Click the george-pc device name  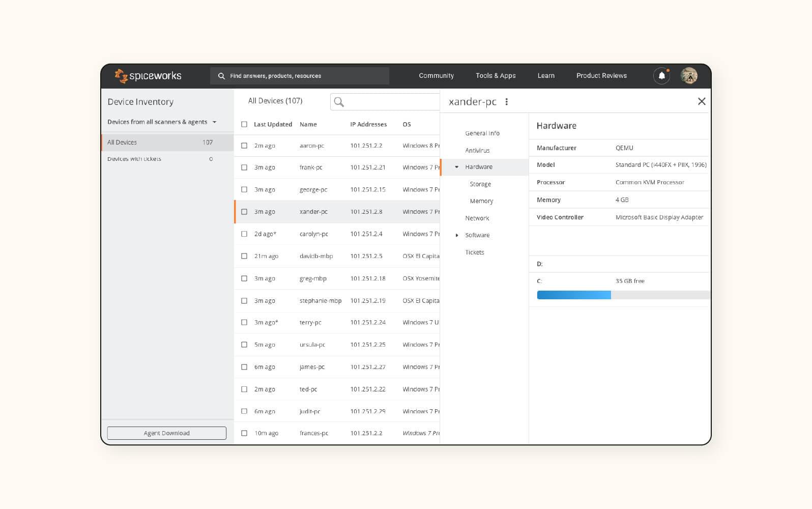click(313, 189)
